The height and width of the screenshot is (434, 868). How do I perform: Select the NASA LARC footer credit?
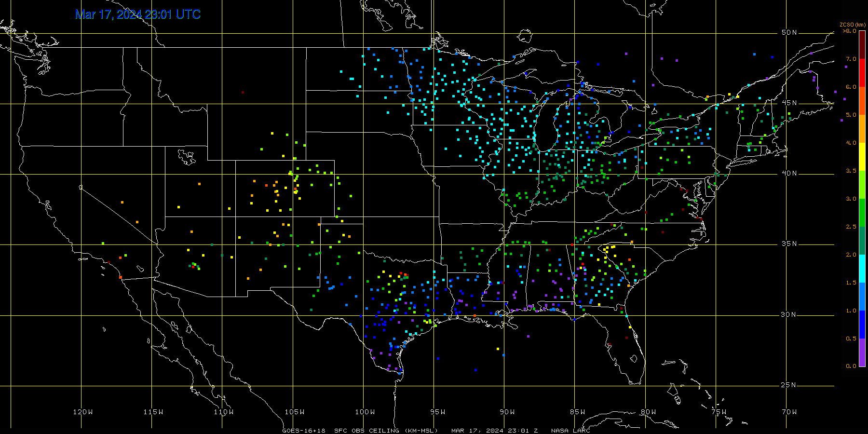coord(570,431)
